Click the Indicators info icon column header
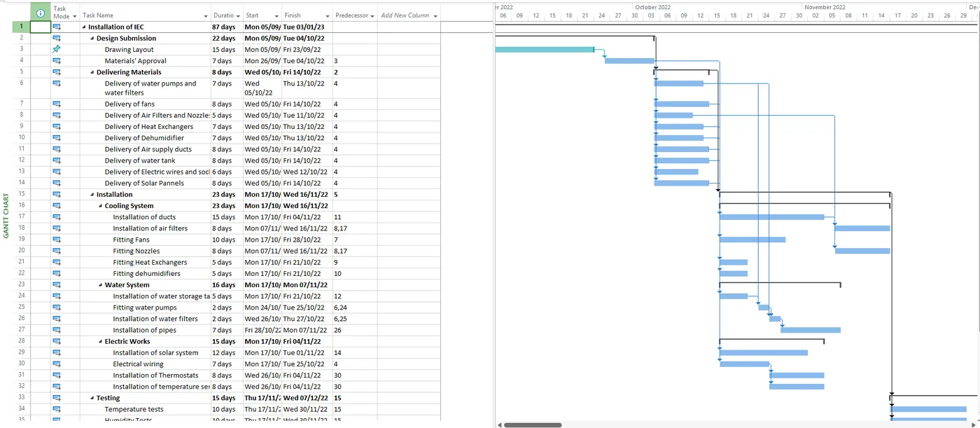This screenshot has height=428, width=980. coord(41,12)
